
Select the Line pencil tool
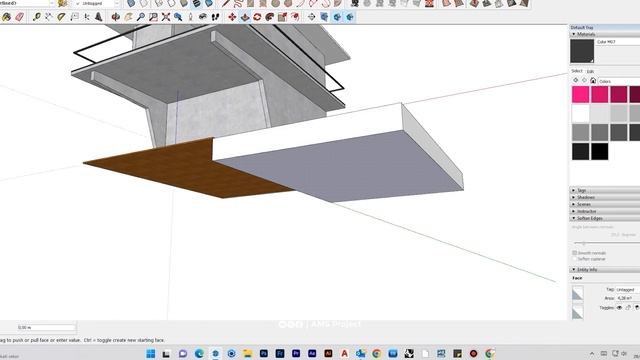click(226, 4)
